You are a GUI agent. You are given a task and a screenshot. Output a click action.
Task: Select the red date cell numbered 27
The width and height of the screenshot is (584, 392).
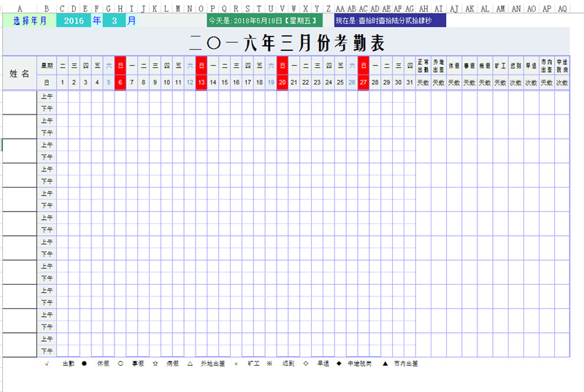coord(364,82)
